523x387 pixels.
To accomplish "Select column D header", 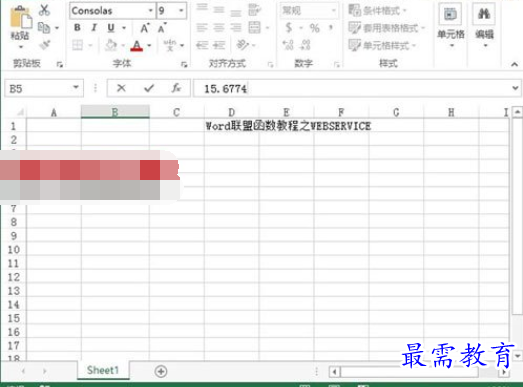I will tap(231, 112).
